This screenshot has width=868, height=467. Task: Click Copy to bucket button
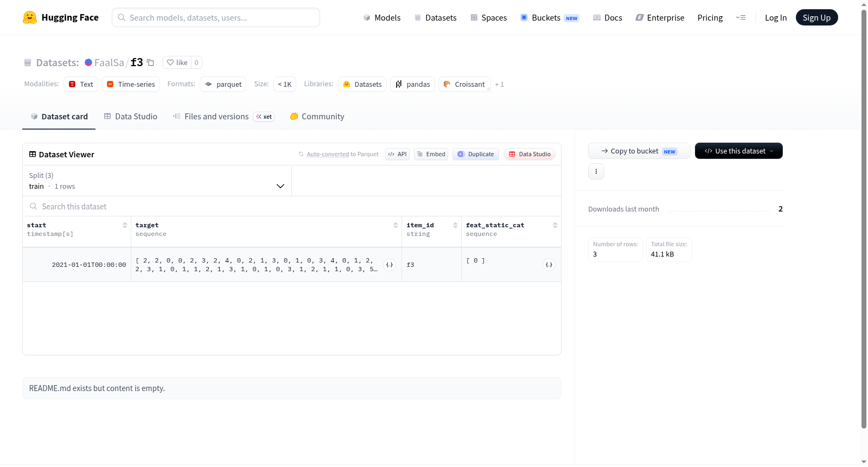coord(639,151)
